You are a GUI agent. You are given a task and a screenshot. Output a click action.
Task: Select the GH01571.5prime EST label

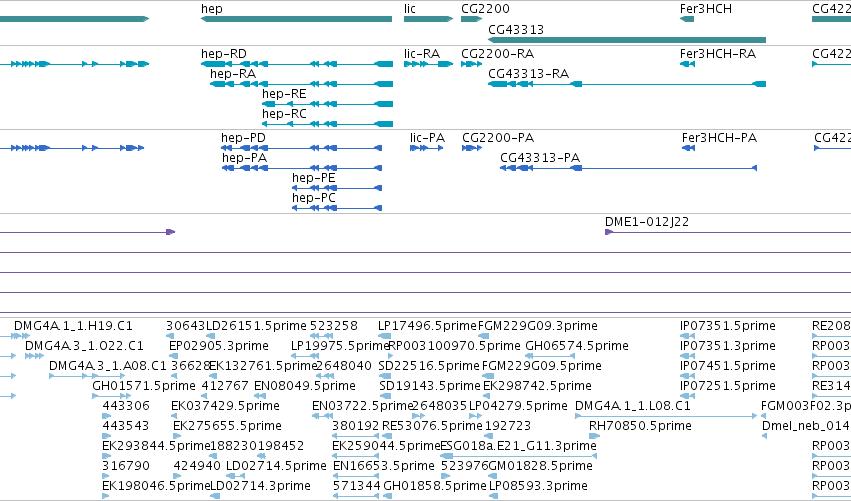click(144, 386)
